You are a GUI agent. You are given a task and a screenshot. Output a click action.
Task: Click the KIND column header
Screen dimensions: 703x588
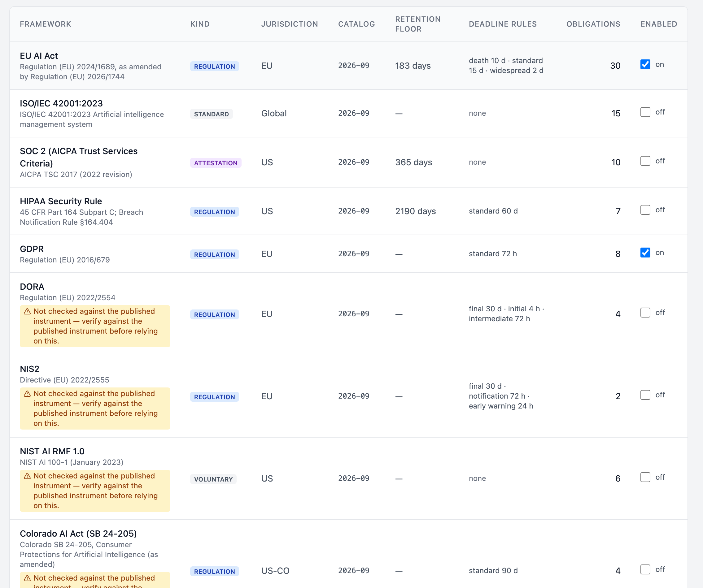coord(200,24)
